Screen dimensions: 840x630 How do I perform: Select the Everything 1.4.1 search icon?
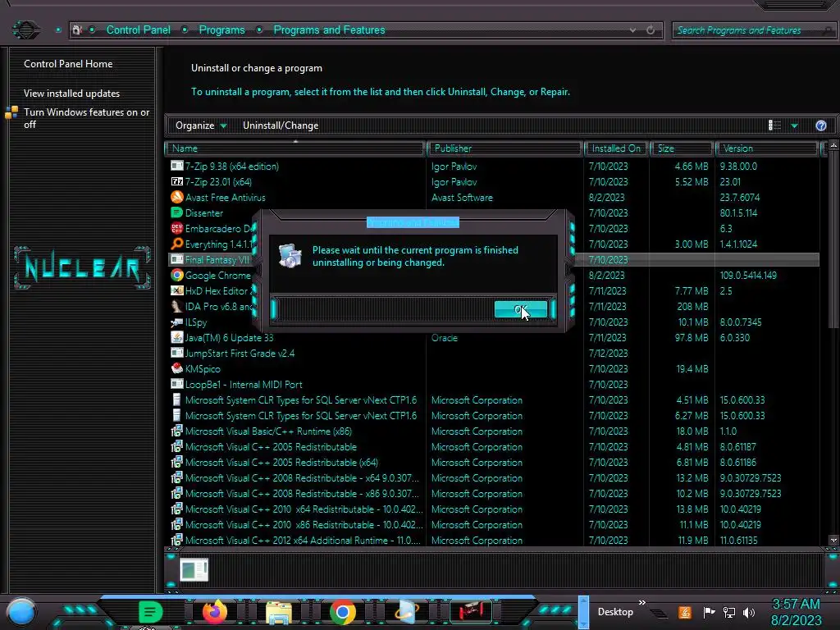pyautogui.click(x=177, y=244)
